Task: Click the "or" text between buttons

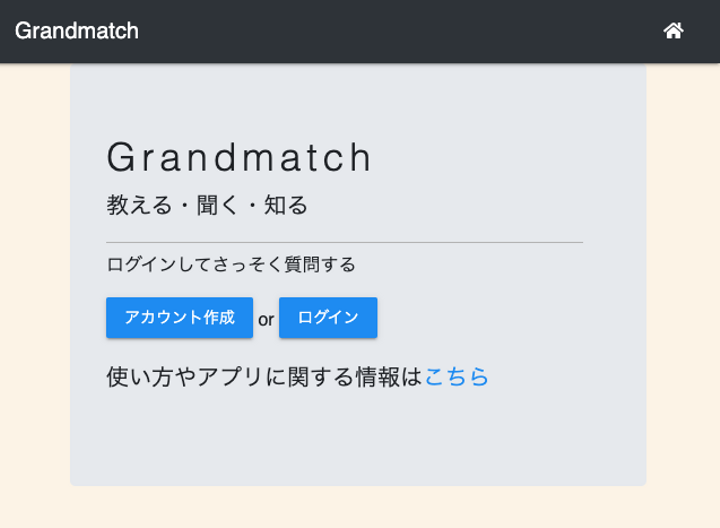Action: point(266,320)
